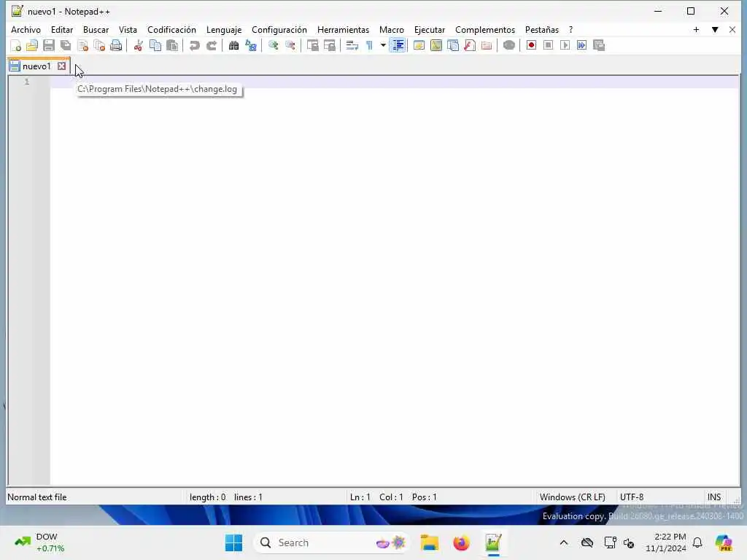The image size is (747, 560).
Task: Click the macro playback icon
Action: 565,46
